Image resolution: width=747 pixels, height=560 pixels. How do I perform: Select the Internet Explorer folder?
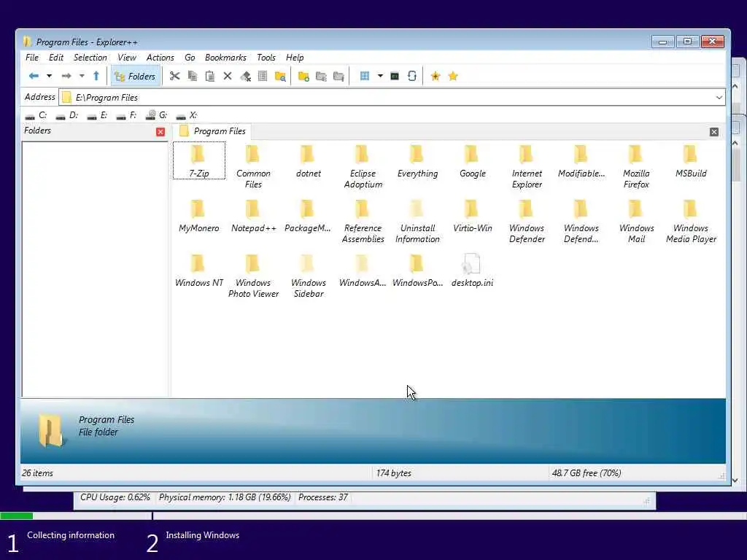click(527, 167)
